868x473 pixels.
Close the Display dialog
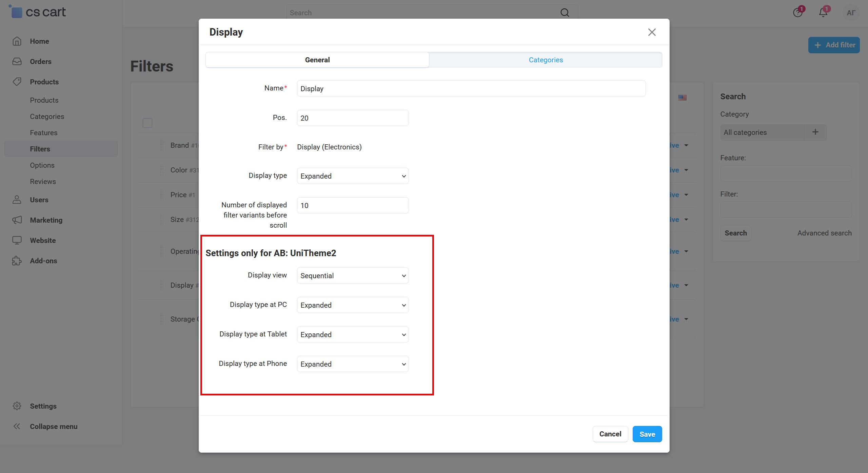pos(652,32)
